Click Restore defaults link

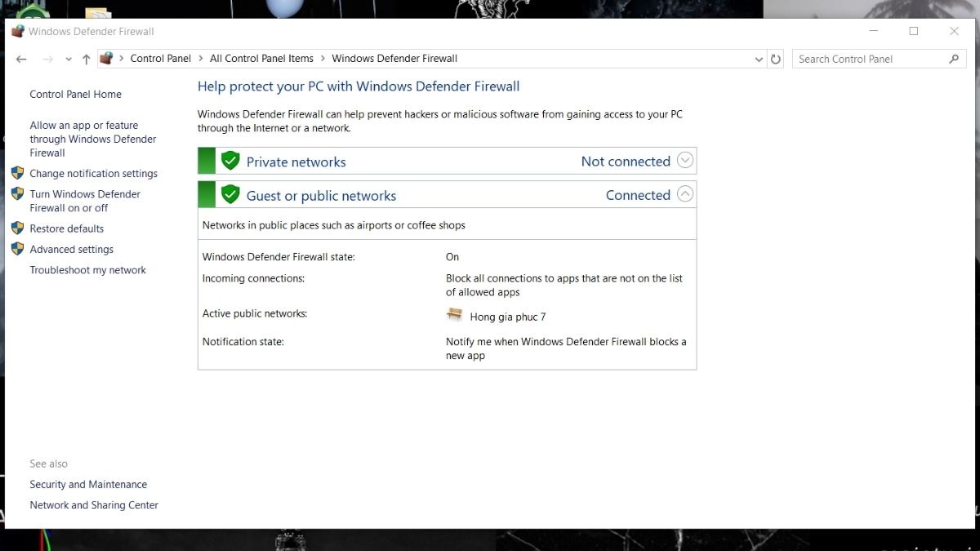pyautogui.click(x=67, y=229)
